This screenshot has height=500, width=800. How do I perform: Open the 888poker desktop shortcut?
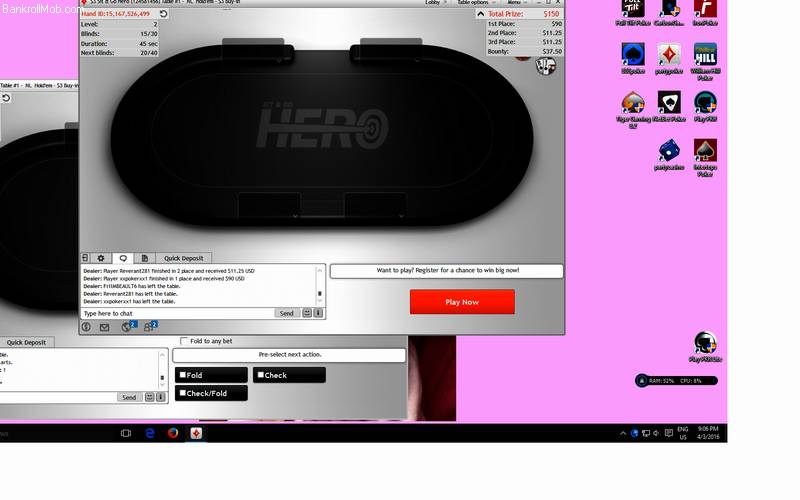tap(633, 59)
